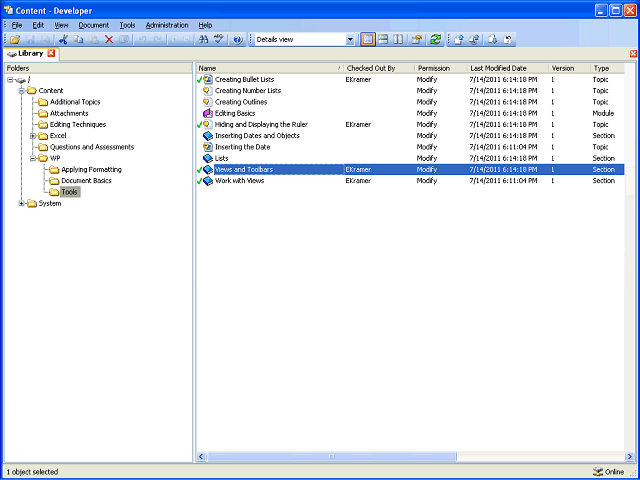Click the horizontal scrollbar thumb
This screenshot has height=480, width=640.
pos(331,457)
